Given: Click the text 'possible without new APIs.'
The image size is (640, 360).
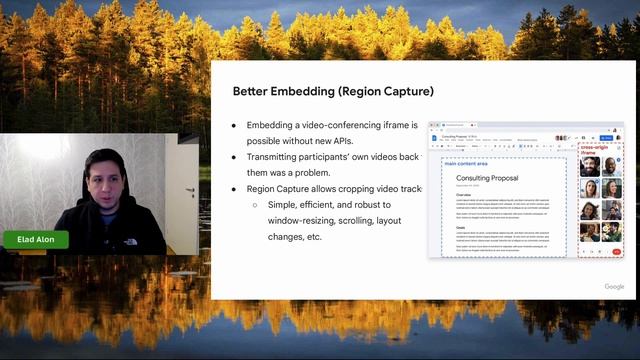Looking at the screenshot, I should coord(300,141).
